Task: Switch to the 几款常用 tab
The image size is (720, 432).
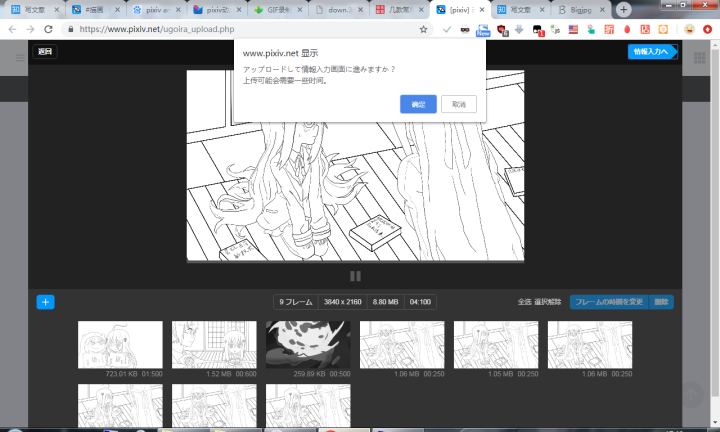Action: (399, 10)
